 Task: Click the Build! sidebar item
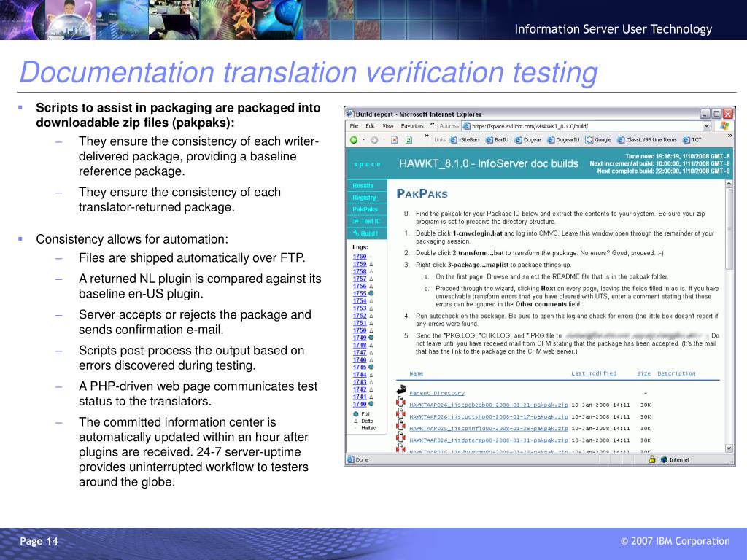tap(365, 233)
